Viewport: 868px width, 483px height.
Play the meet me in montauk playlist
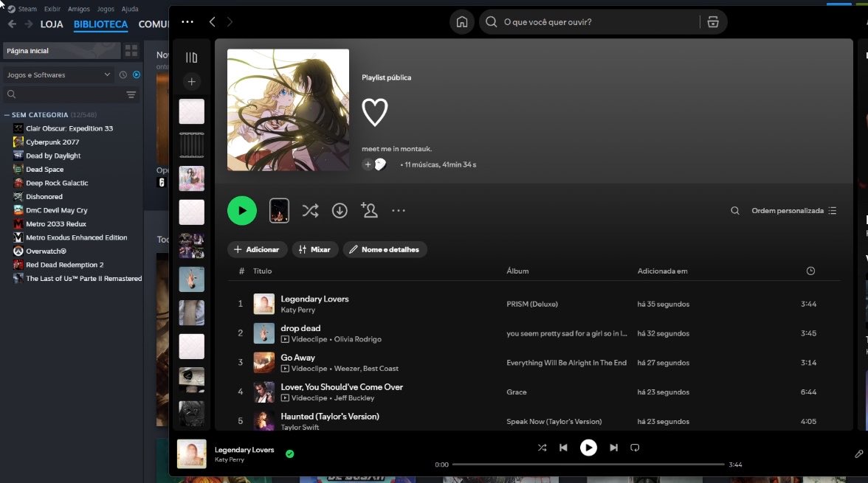click(242, 211)
